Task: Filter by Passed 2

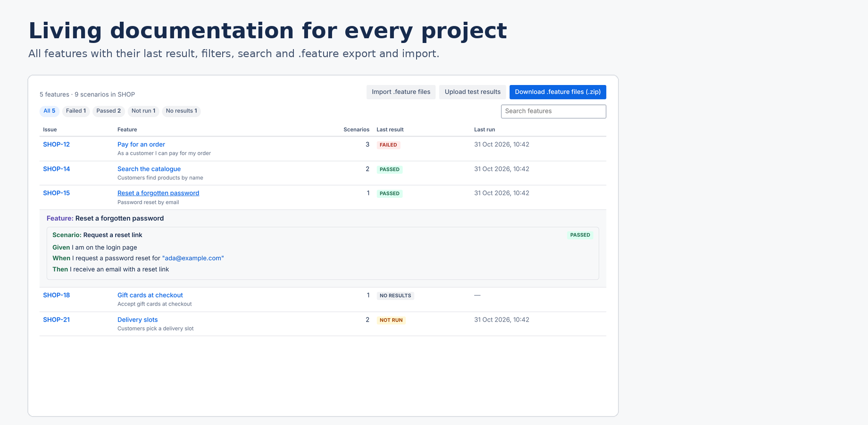Action: (x=108, y=111)
